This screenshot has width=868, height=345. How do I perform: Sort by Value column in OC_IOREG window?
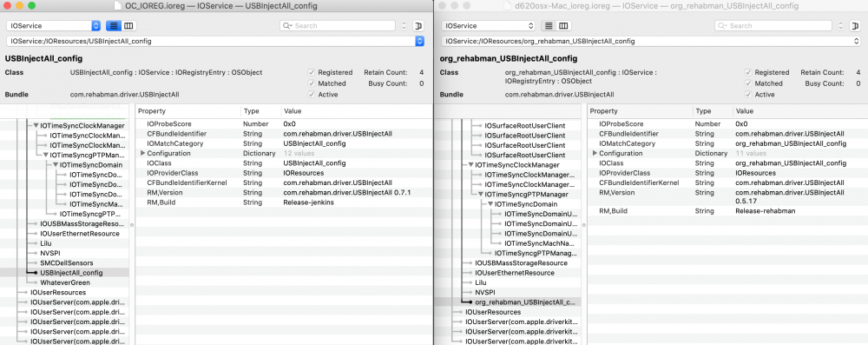(356, 111)
